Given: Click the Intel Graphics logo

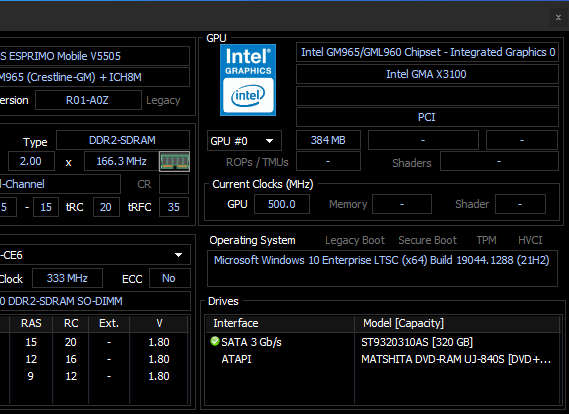Looking at the screenshot, I should point(248,80).
